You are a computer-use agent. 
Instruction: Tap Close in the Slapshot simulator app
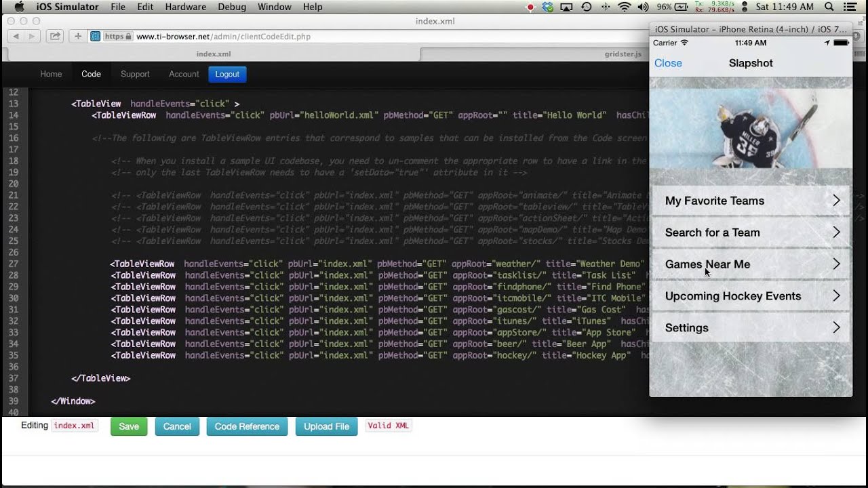click(x=668, y=63)
